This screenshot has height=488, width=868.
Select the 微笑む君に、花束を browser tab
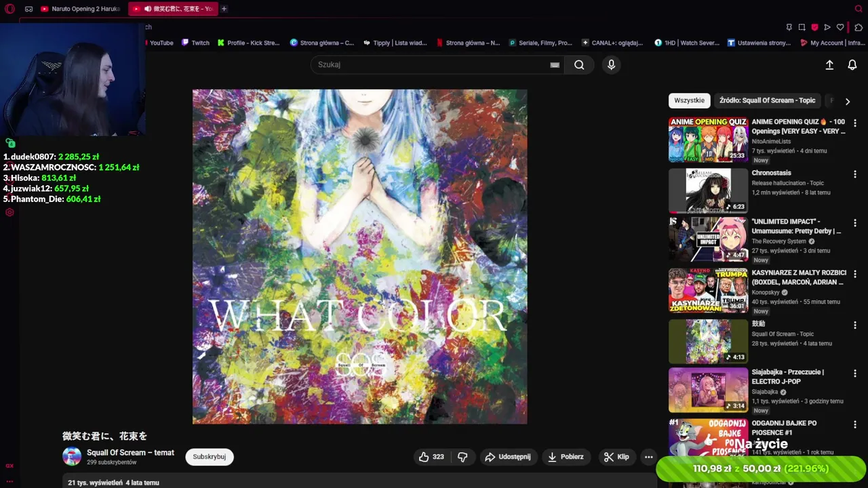pos(174,9)
